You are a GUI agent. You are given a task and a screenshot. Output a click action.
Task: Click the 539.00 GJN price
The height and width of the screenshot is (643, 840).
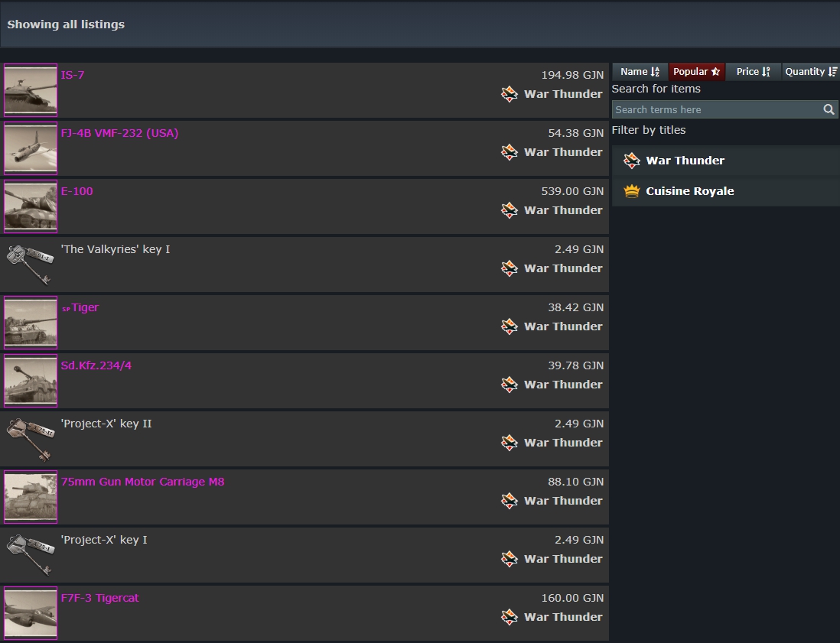(x=572, y=191)
